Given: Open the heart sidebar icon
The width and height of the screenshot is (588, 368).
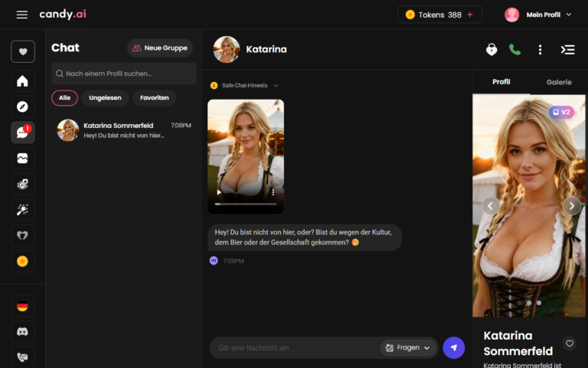Looking at the screenshot, I should pos(23,51).
